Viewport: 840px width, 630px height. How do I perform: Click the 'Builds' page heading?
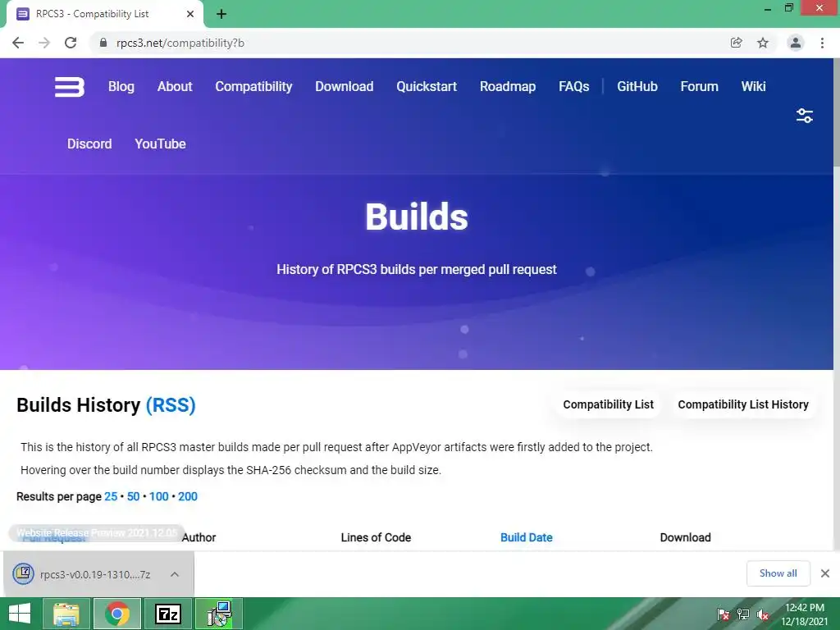416,217
